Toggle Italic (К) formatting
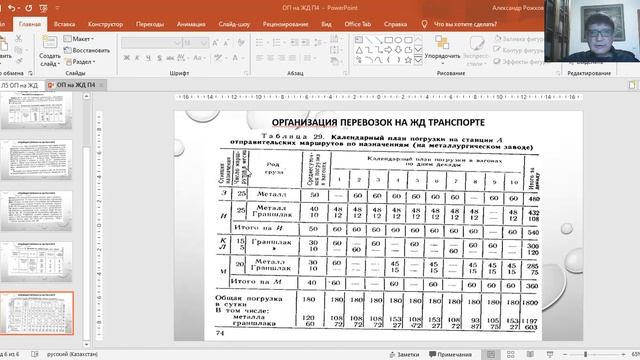The image size is (640, 360). (138, 58)
